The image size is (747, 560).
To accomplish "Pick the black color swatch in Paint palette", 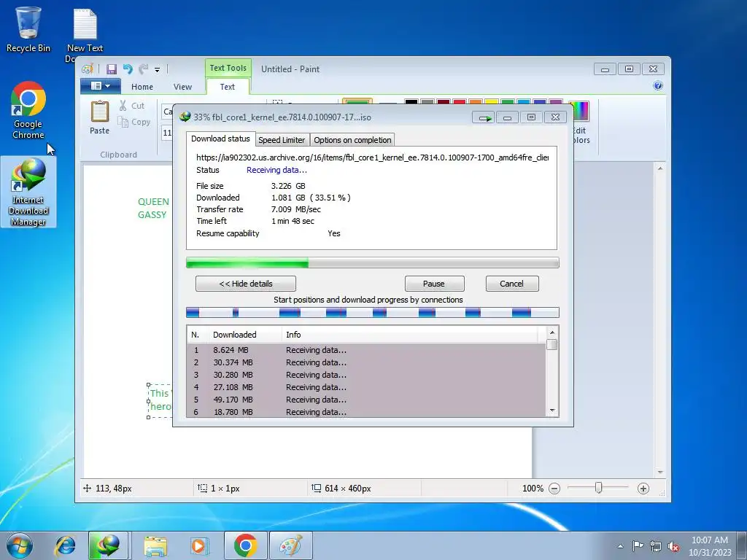I will 411,102.
